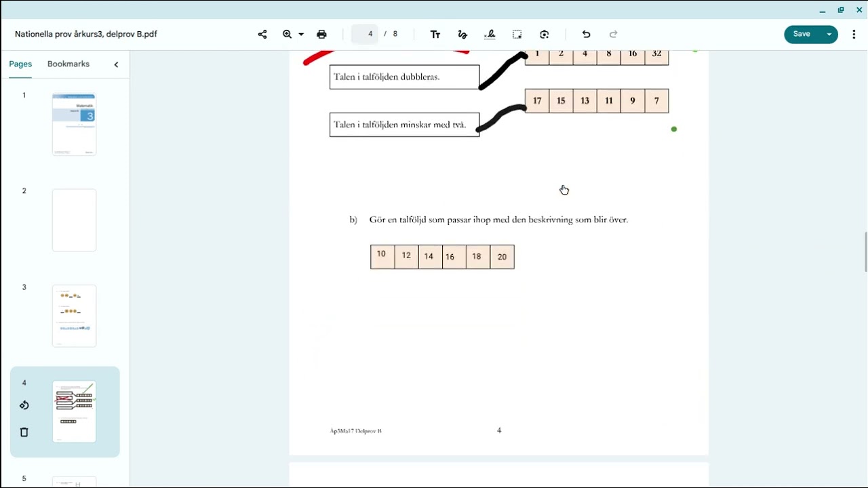Click the 'Gör en talföljd' instruction text
This screenshot has height=488, width=868.
coord(498,220)
